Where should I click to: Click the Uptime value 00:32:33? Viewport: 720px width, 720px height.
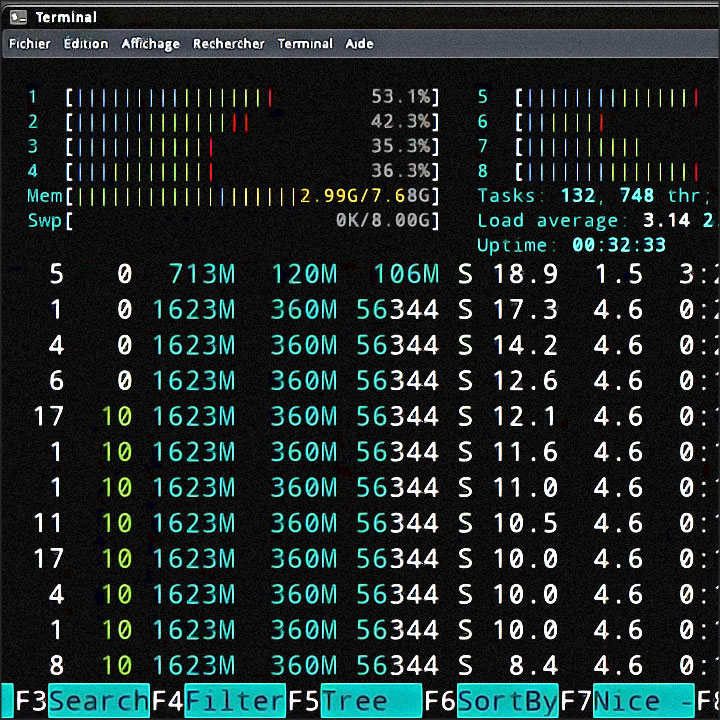(618, 245)
